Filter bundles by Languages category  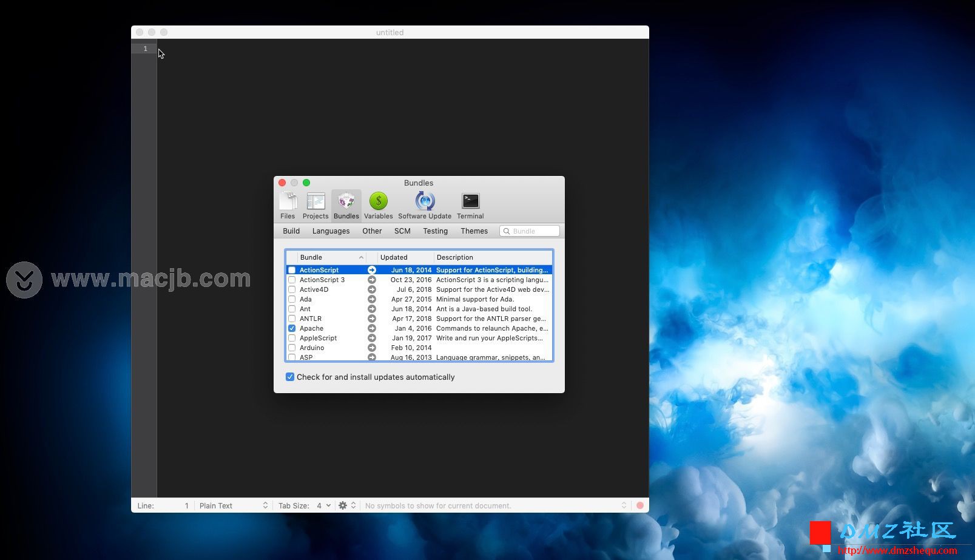tap(331, 231)
